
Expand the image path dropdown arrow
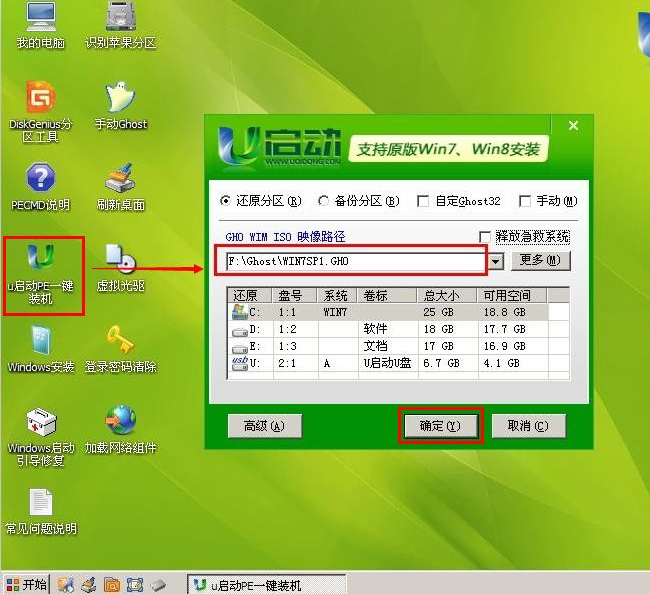(496, 261)
